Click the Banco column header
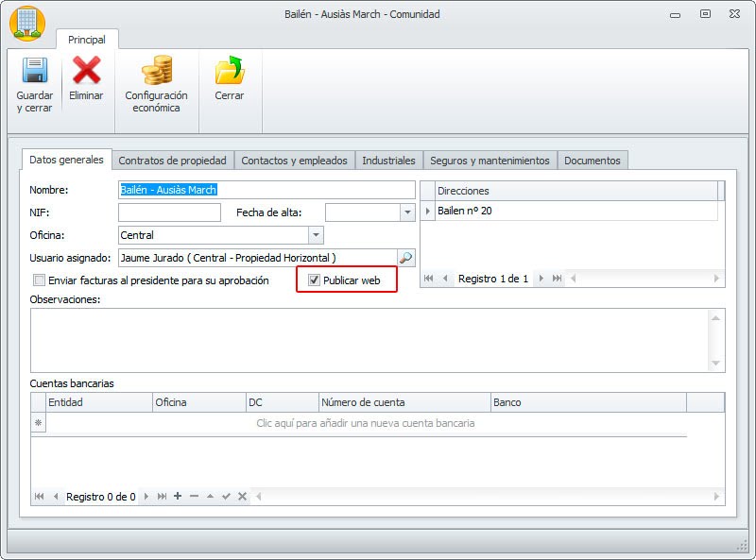The image size is (756, 560). click(x=589, y=402)
